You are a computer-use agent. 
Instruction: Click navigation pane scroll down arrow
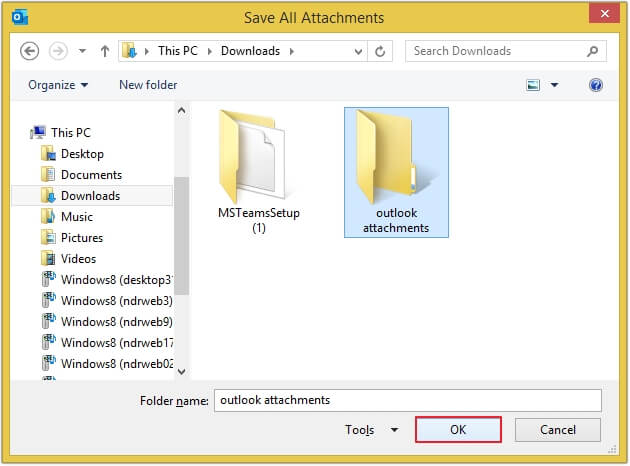point(182,372)
